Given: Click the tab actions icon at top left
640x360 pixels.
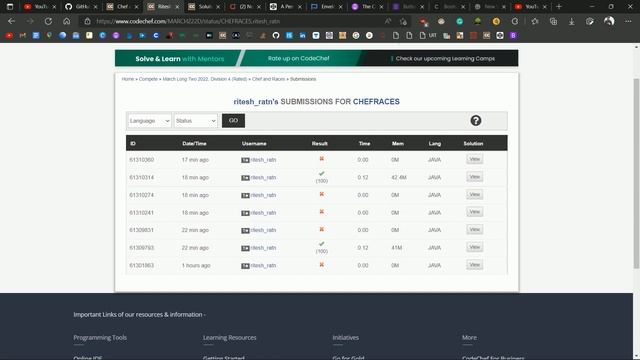Looking at the screenshot, I should click(x=10, y=7).
